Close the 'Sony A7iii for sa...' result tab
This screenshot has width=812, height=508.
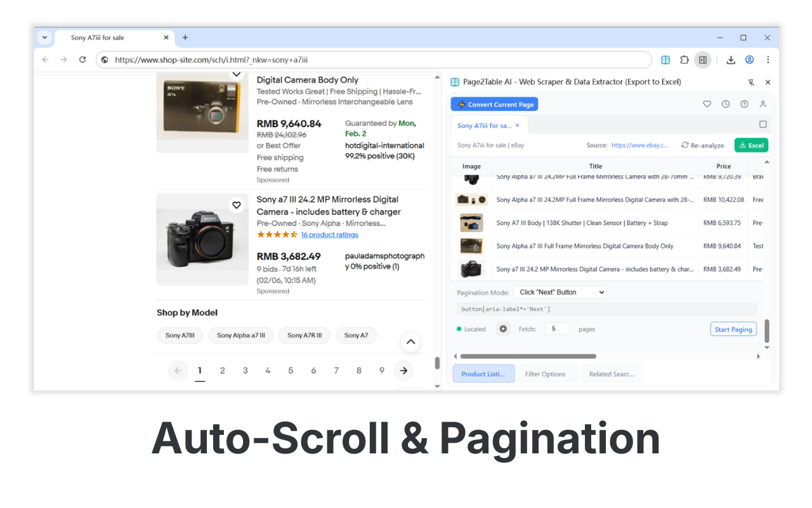tap(517, 126)
